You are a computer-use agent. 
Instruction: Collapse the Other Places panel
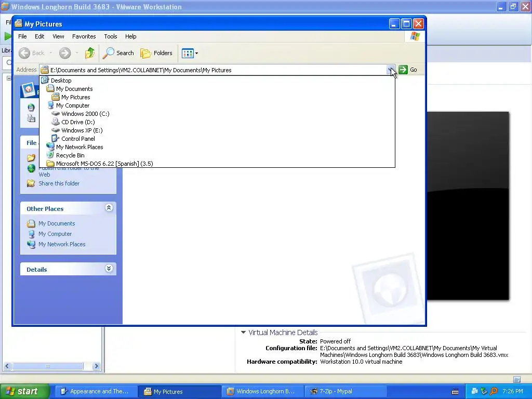pyautogui.click(x=109, y=208)
